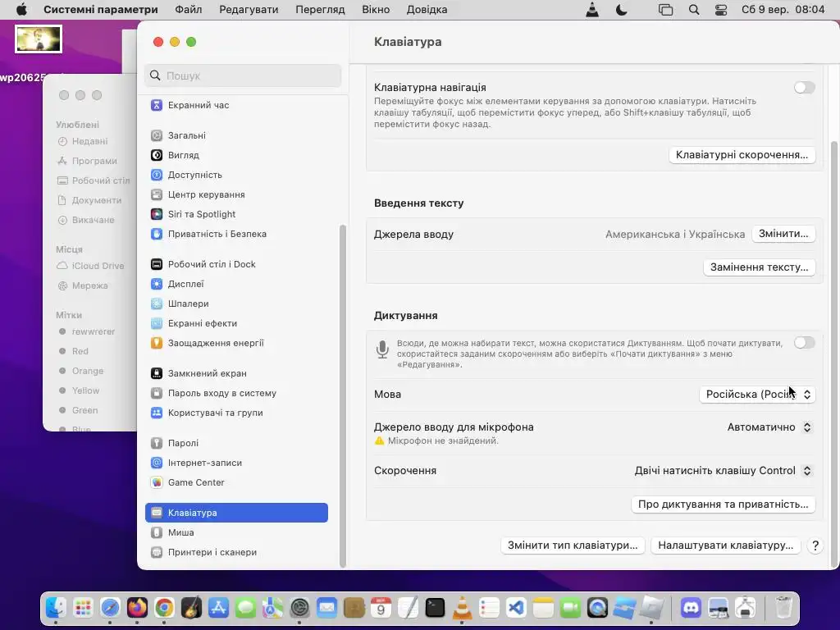The width and height of the screenshot is (840, 630).
Task: Click Налаштувати клавіатуру… button
Action: (725, 546)
